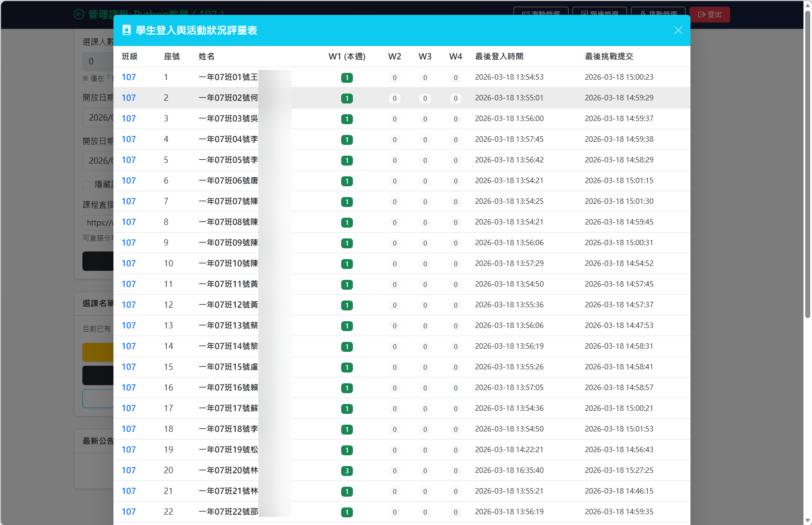Click the W3 zero badge for seat 15
812x525 pixels.
[x=425, y=368]
